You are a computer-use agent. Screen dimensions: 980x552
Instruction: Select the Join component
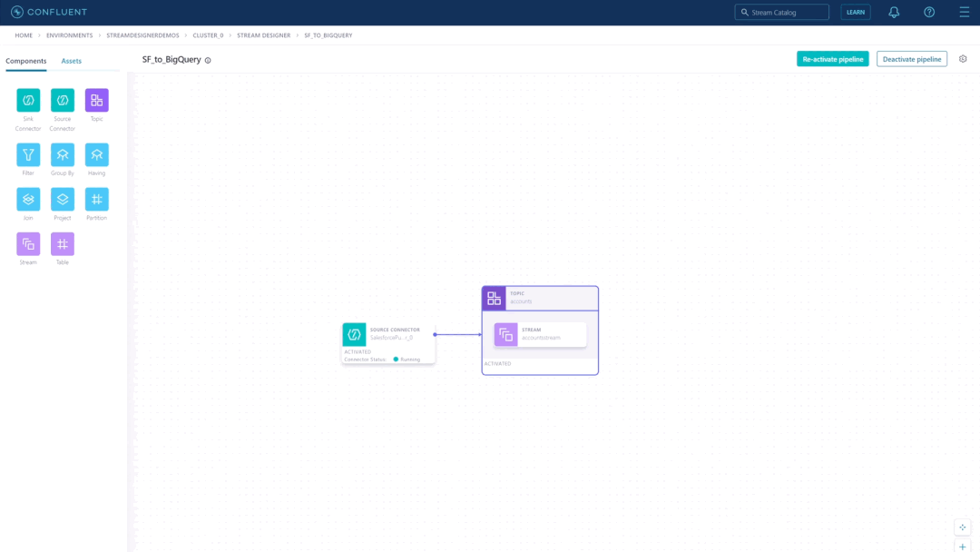click(28, 200)
